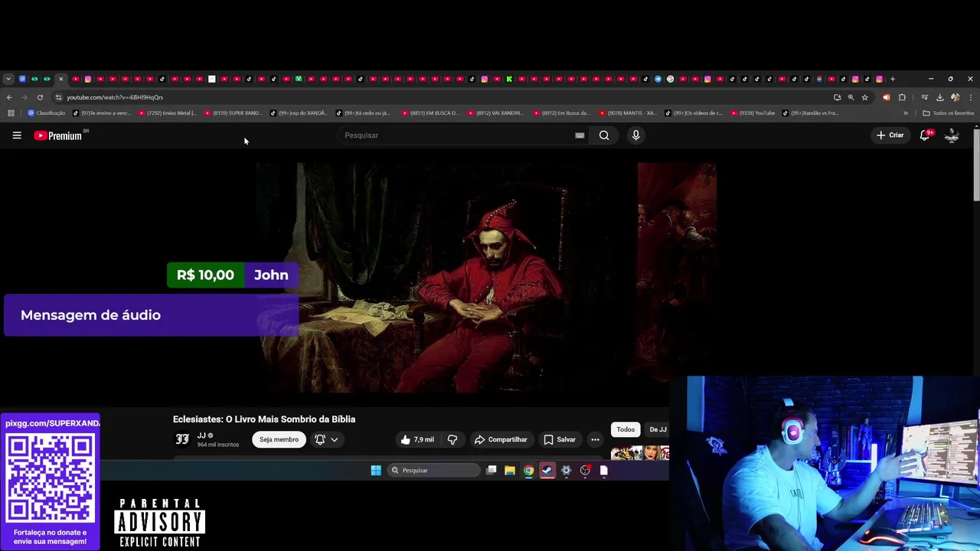Click the Seja membro button
Viewport: 980px width, 551px height.
[x=279, y=439]
